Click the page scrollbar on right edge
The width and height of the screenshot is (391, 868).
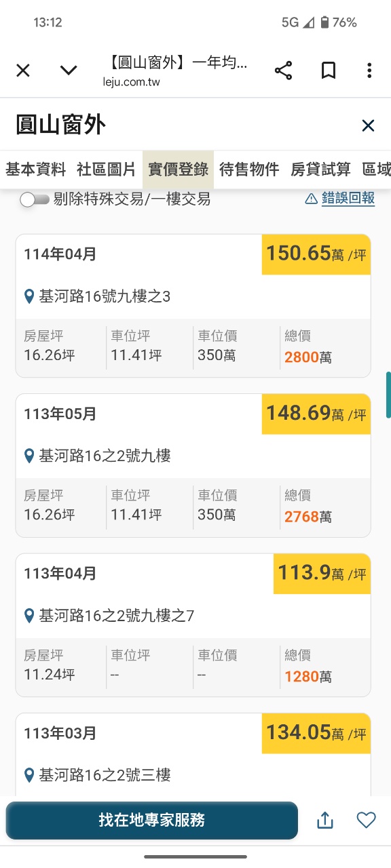tap(388, 395)
